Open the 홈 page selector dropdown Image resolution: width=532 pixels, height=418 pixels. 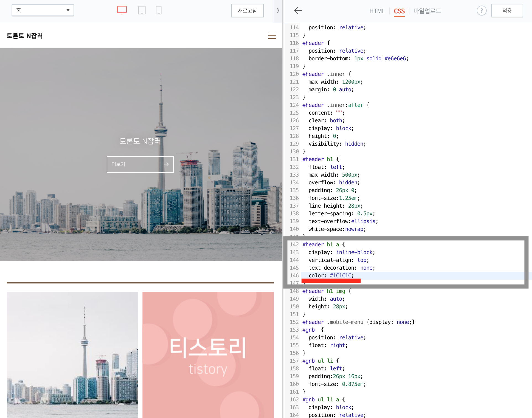pos(43,11)
